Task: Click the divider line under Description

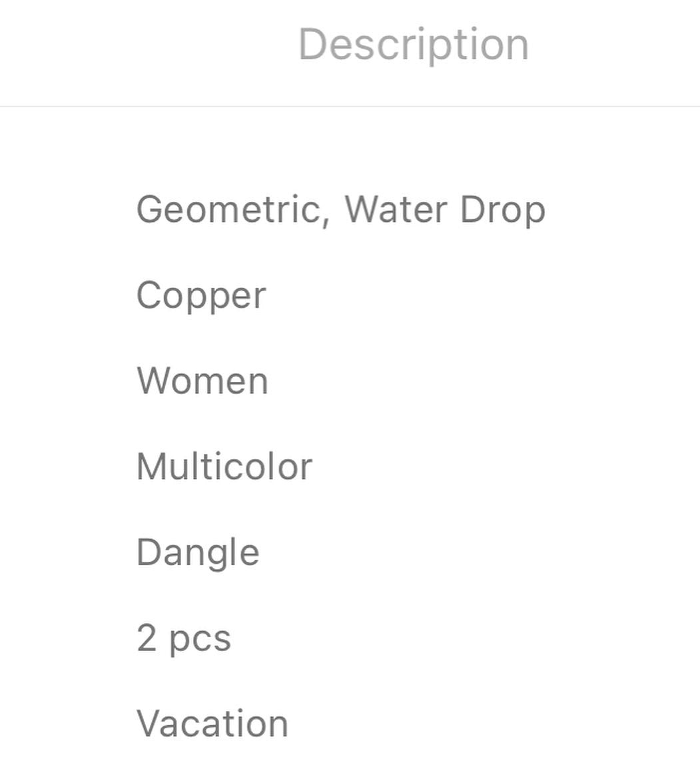Action: tap(350, 105)
